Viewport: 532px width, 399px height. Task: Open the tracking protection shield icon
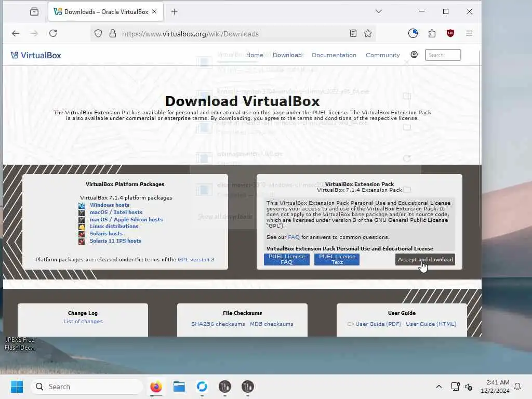click(98, 33)
